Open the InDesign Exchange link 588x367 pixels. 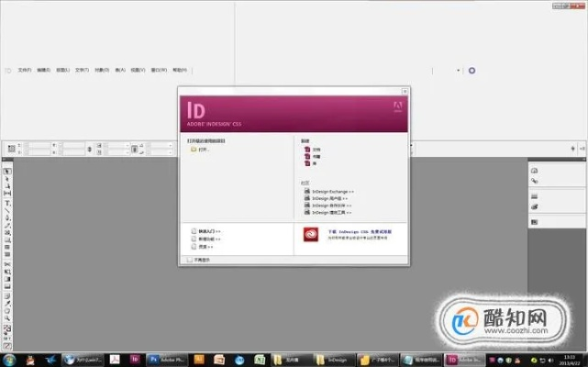click(330, 193)
